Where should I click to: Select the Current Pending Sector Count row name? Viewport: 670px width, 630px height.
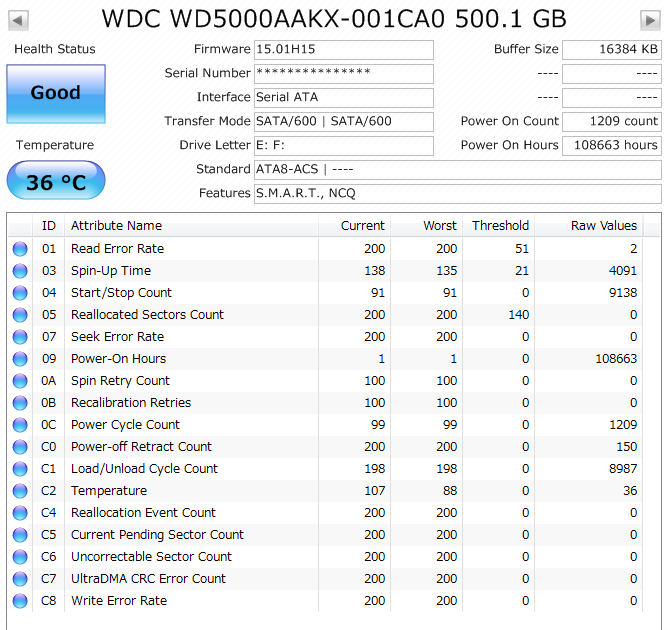tap(157, 535)
